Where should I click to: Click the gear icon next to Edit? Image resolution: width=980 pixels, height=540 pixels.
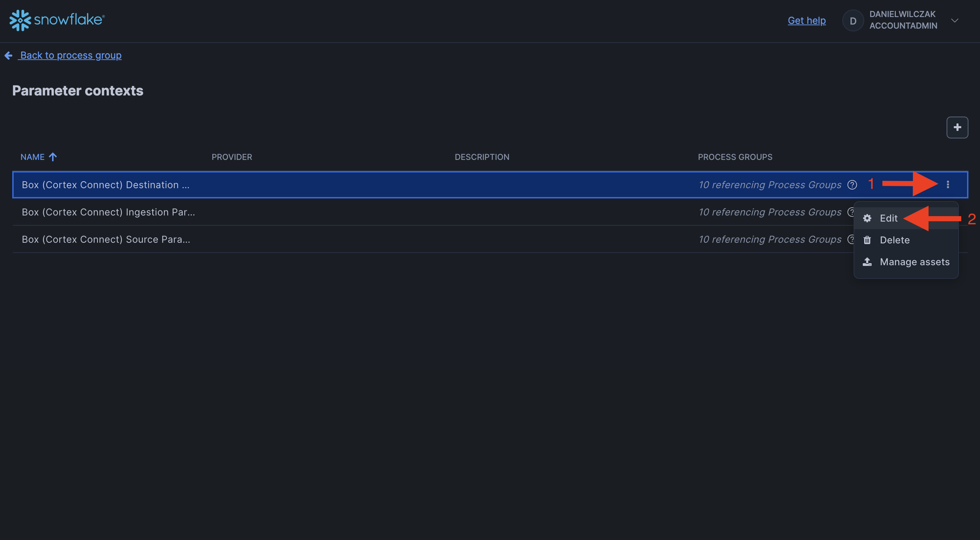(x=867, y=219)
